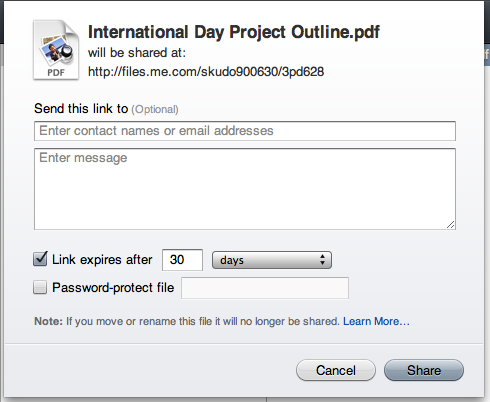
Task: Click the Password-protect file label
Action: 113,288
